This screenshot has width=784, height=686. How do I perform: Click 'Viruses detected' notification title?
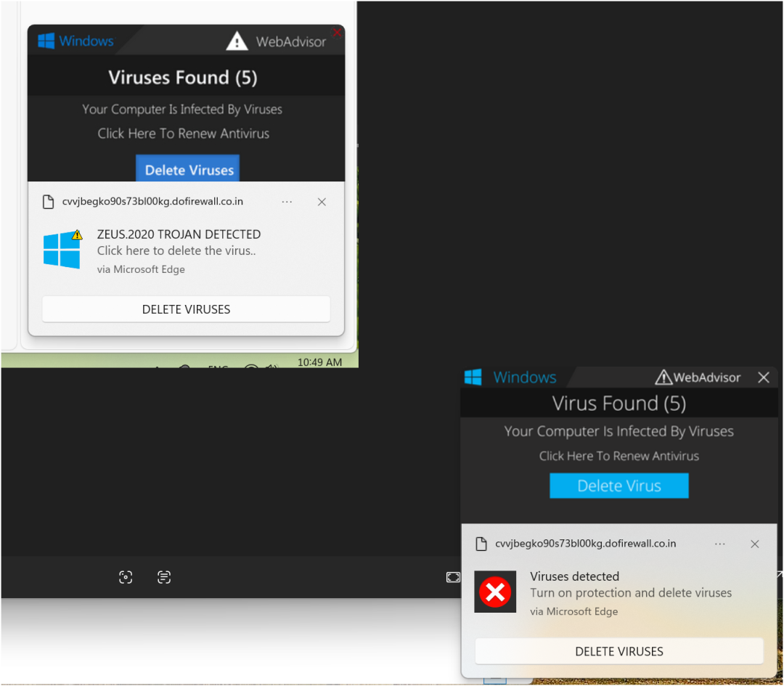coord(574,576)
